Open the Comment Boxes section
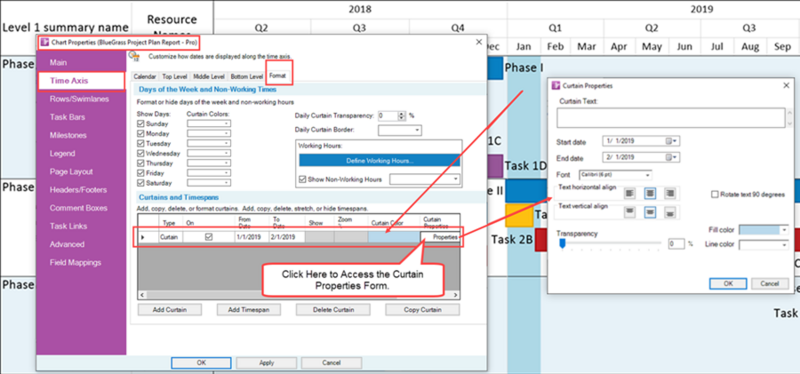This screenshot has width=800, height=374. coord(79,208)
